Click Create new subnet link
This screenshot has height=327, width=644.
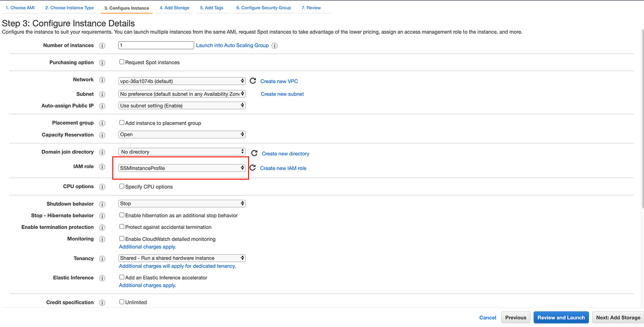[282, 94]
